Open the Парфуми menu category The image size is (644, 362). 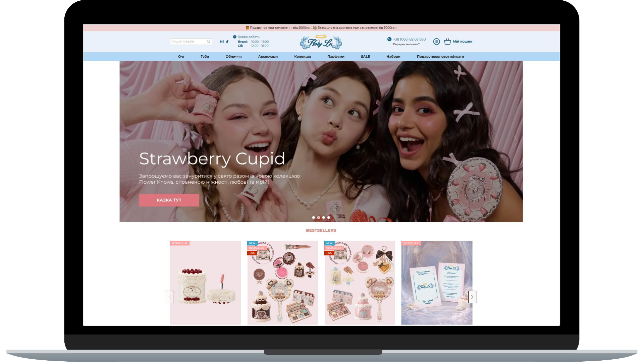click(336, 57)
